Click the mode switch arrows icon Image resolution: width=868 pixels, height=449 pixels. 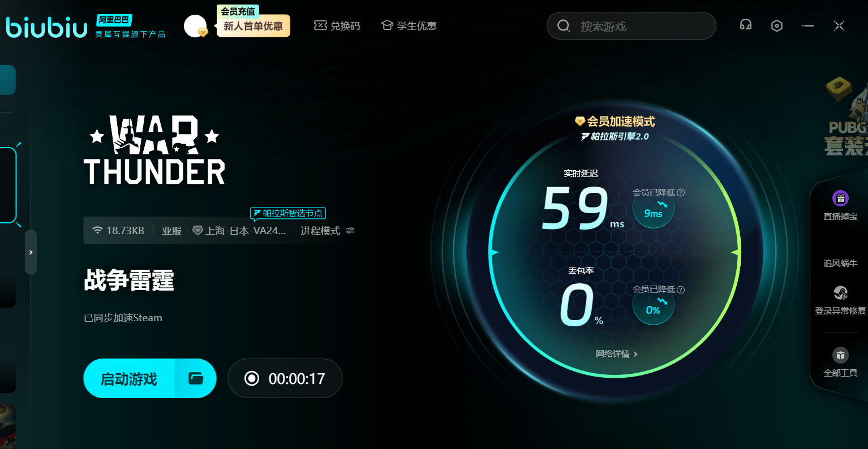pyautogui.click(x=351, y=231)
